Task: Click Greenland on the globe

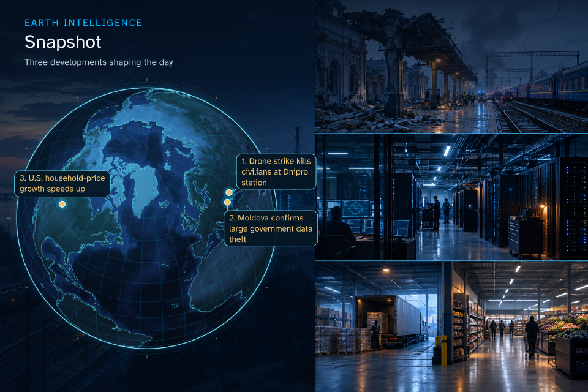Action: click(x=145, y=190)
